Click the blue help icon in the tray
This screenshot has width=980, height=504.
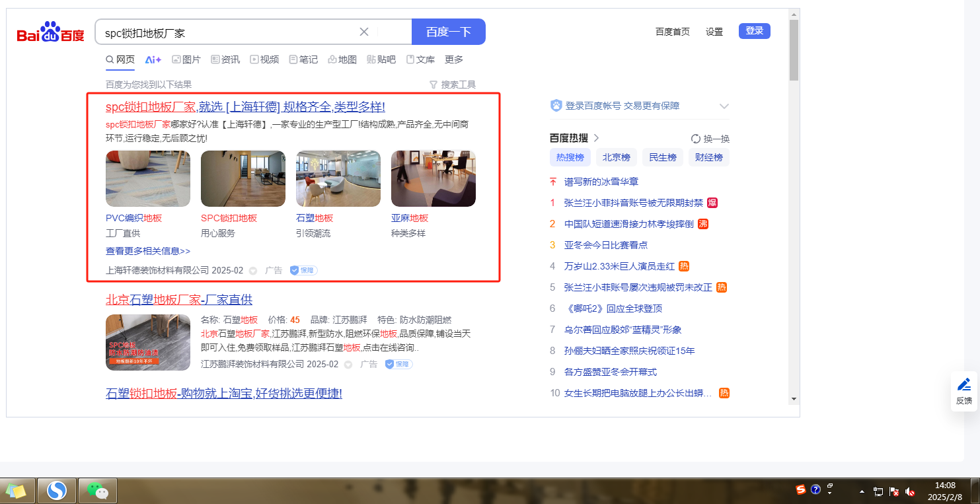[x=816, y=490]
